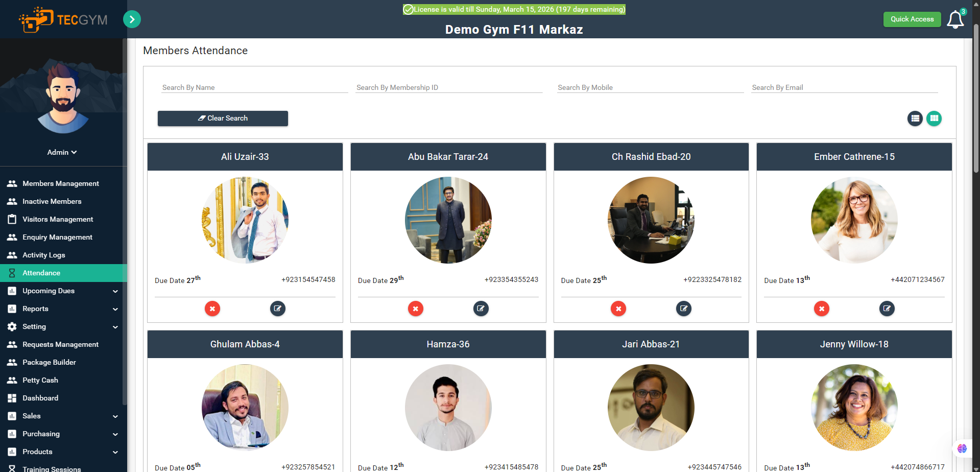Viewport: 980px width, 472px height.
Task: Click the Clear Search button
Action: tap(223, 119)
